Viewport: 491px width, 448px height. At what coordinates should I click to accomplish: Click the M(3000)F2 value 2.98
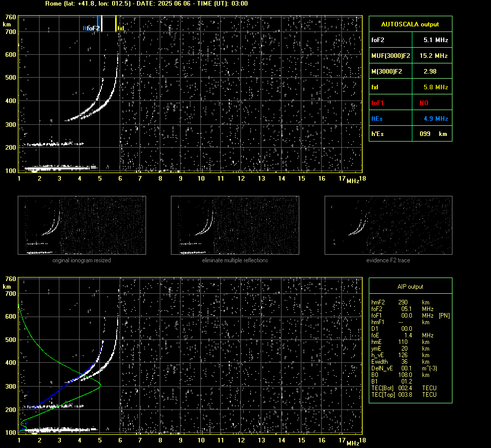tap(430, 72)
